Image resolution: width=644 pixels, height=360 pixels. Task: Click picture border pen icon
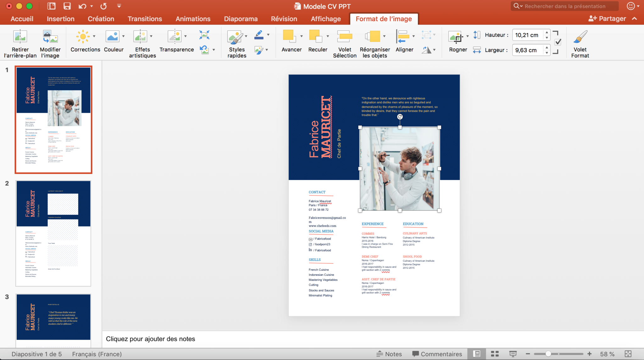click(259, 35)
